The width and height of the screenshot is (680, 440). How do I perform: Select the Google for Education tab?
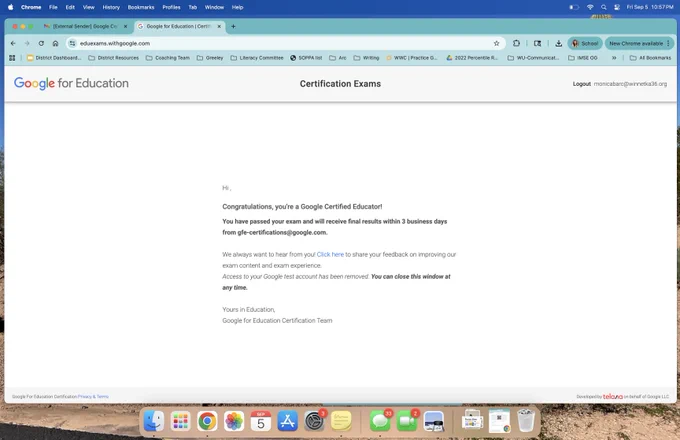179,26
